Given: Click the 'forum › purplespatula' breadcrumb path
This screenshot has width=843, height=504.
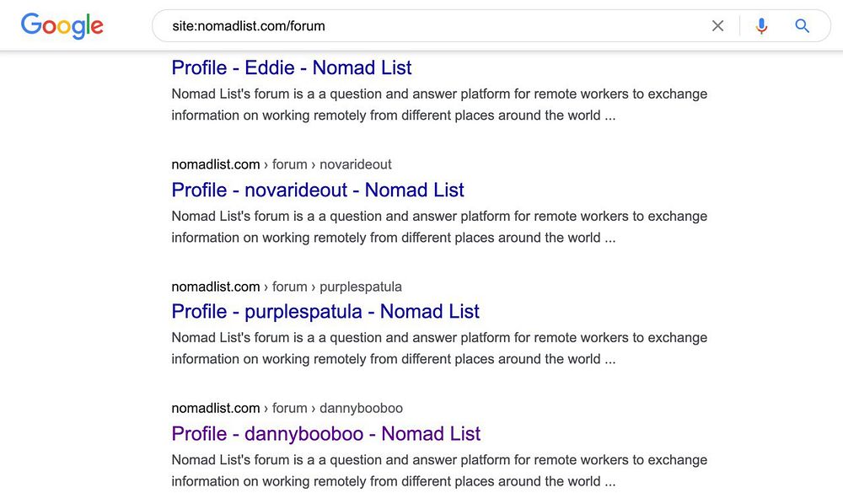Looking at the screenshot, I should click(337, 287).
